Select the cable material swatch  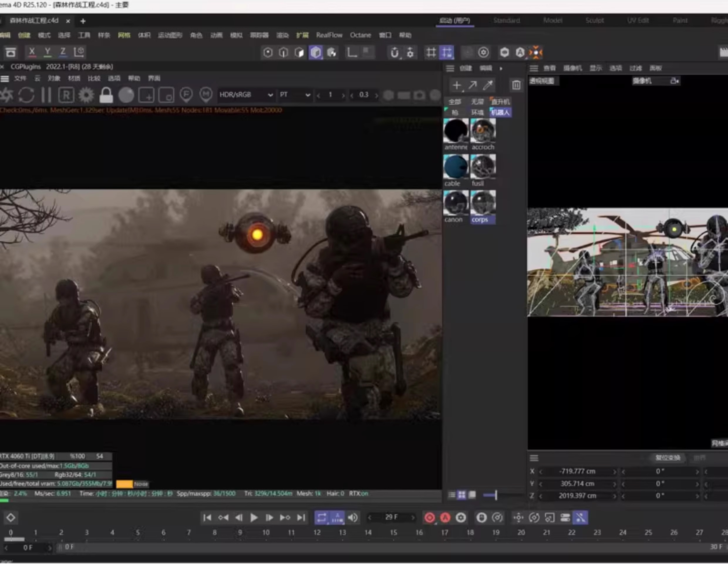456,167
